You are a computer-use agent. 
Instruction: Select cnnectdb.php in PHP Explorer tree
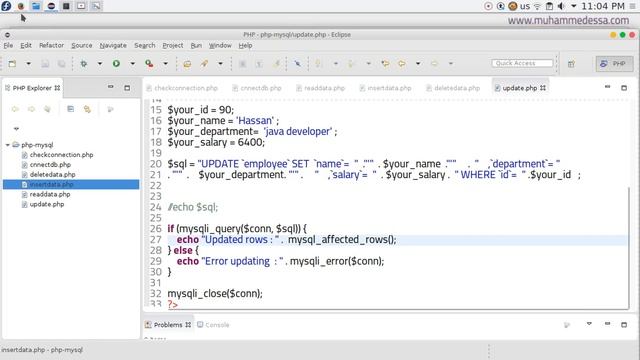[50, 164]
